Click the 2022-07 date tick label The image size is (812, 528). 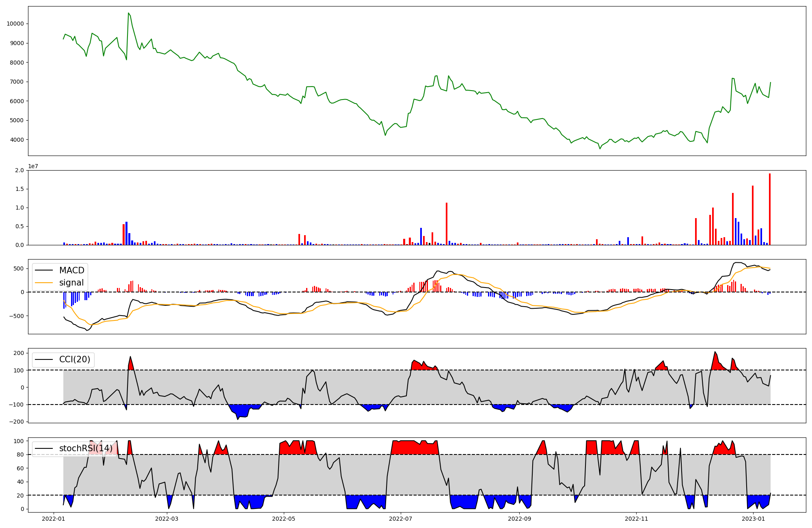[401, 519]
